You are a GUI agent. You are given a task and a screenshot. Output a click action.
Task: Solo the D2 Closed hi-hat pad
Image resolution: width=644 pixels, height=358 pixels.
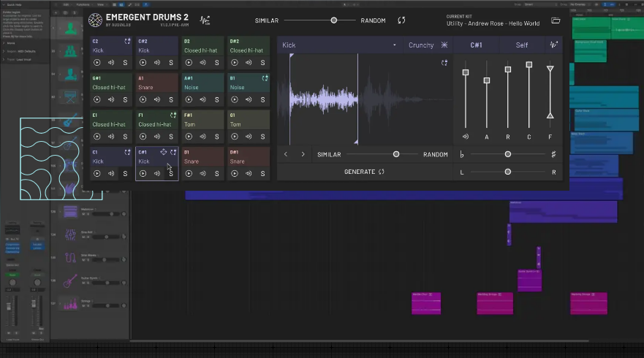[x=217, y=63]
